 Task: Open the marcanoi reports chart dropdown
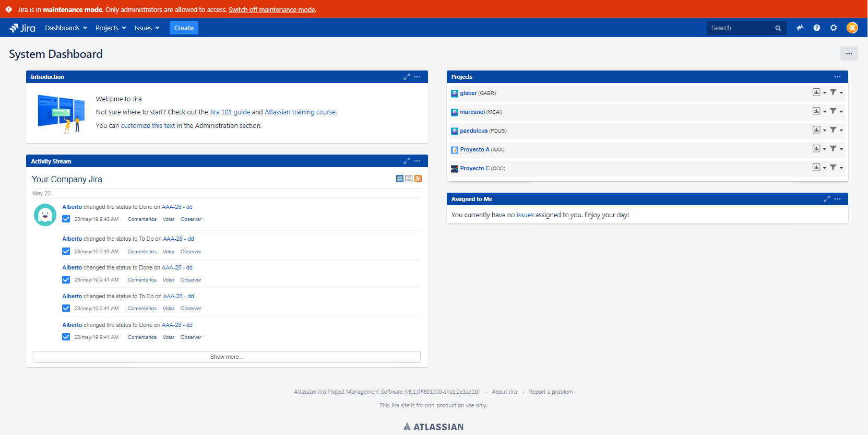tap(819, 111)
